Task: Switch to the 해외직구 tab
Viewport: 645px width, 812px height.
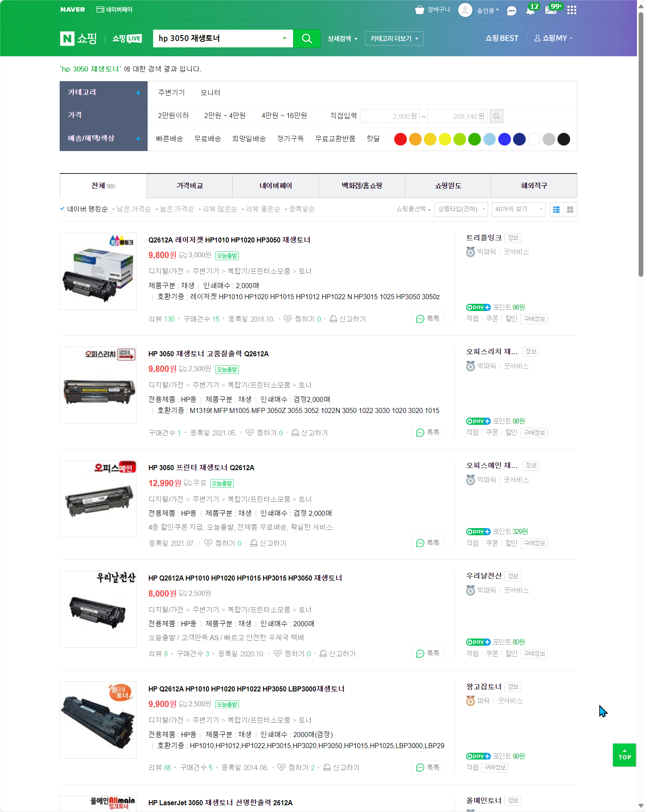Action: click(x=534, y=186)
